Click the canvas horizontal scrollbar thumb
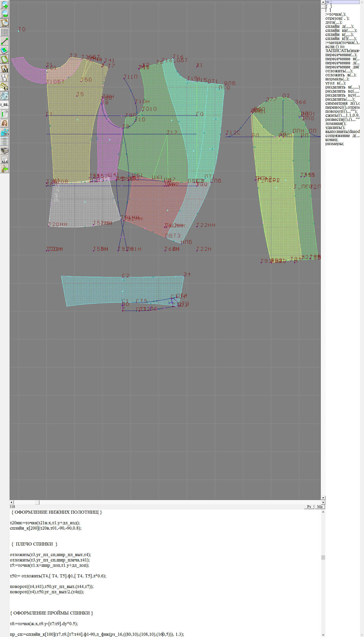Image resolution: width=364 pixels, height=637 pixels. pyautogui.click(x=37, y=502)
